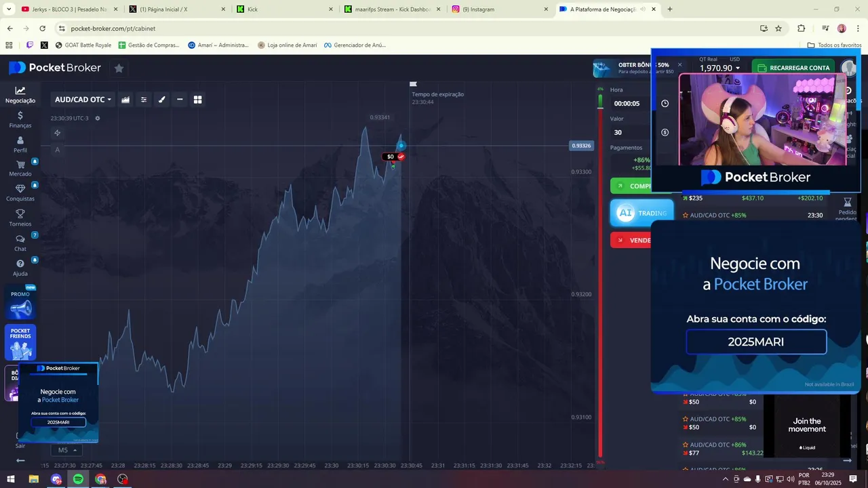Open the AUD/CAD OTC asset dropdown
This screenshot has height=488, width=868.
click(83, 100)
